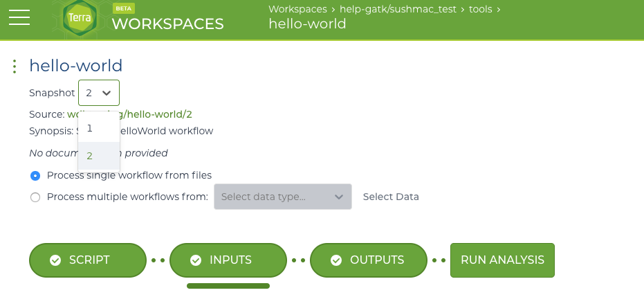Choose snapshot 2 from the list

click(99, 156)
